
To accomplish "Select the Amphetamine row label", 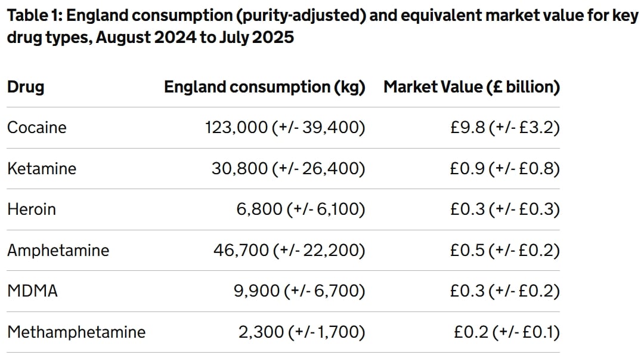I will coord(58,250).
